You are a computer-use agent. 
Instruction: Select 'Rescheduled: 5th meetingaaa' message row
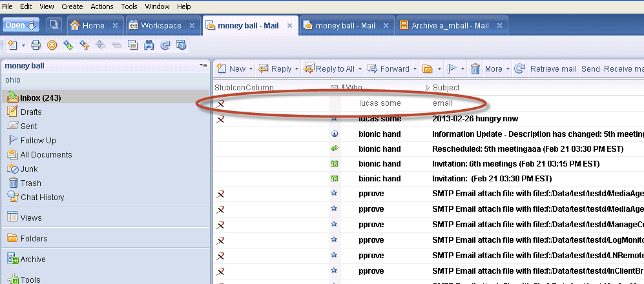tap(428, 148)
